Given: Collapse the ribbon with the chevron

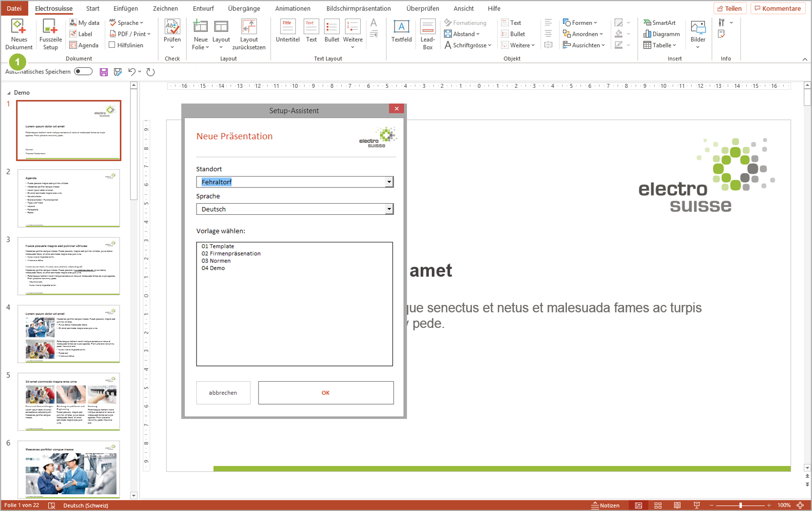Looking at the screenshot, I should (805, 59).
